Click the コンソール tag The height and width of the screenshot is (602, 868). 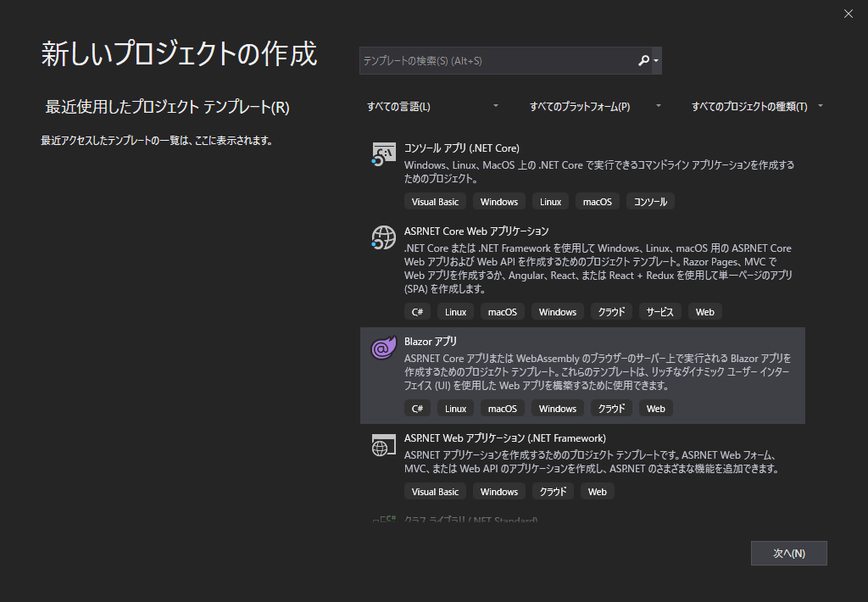650,202
